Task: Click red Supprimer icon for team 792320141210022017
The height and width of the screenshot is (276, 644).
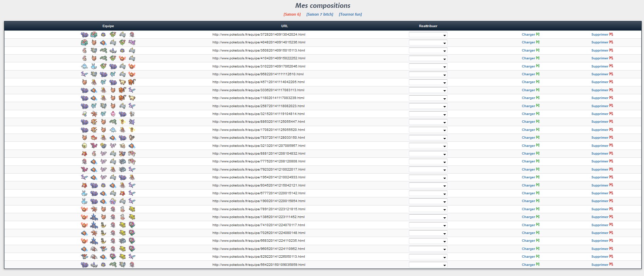Action: coord(611,169)
